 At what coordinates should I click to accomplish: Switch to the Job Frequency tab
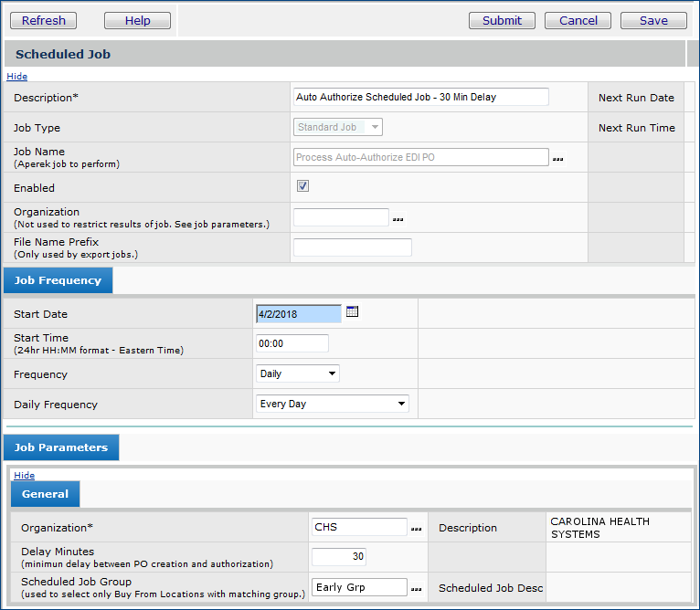tap(58, 280)
